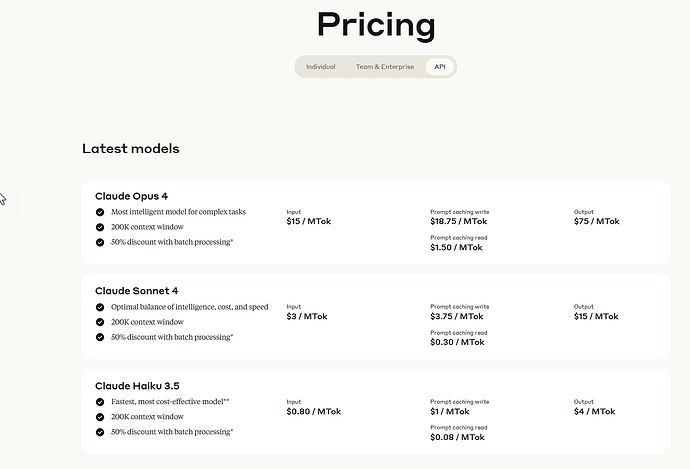Click 'Prompt caching read' label in the Opus 4 card
This screenshot has width=690, height=469.
[x=459, y=238]
